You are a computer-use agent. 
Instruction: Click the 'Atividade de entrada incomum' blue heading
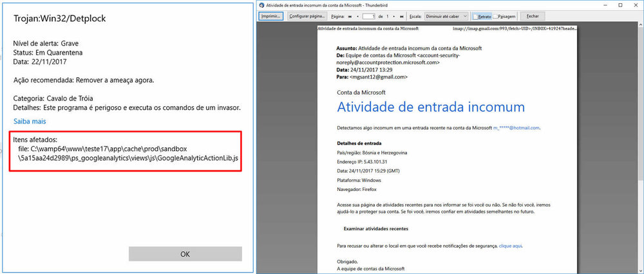[431, 107]
